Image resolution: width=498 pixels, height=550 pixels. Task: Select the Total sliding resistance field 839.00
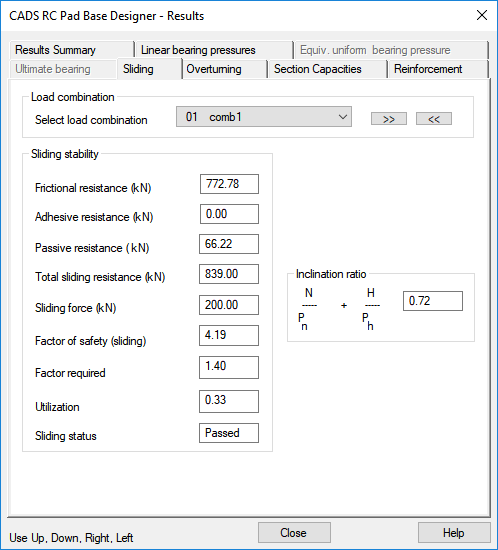pos(229,274)
